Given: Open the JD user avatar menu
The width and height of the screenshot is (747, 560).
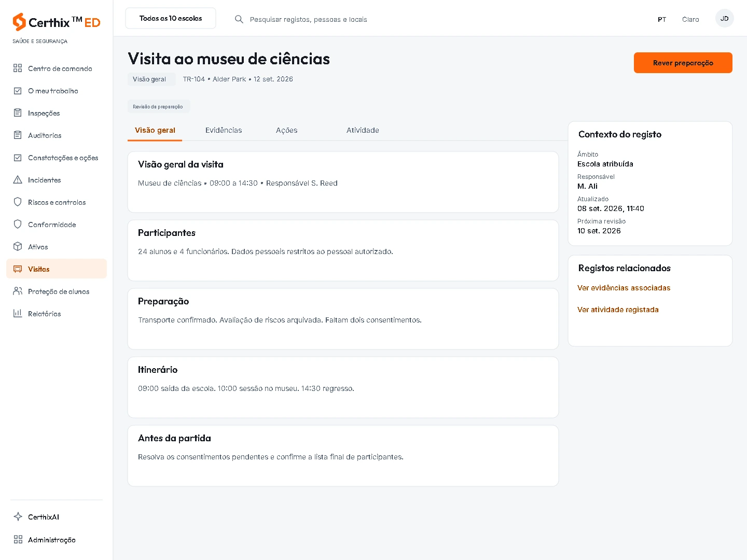Looking at the screenshot, I should (724, 19).
